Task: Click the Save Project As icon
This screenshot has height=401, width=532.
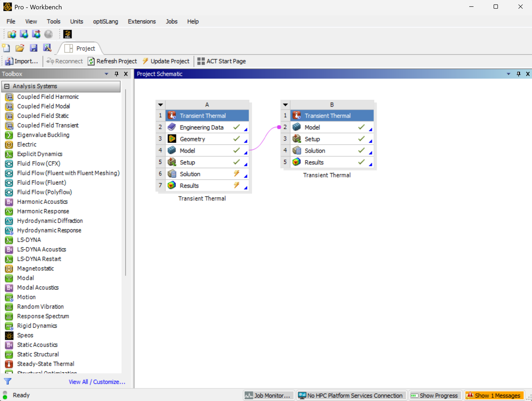Action: [x=47, y=48]
